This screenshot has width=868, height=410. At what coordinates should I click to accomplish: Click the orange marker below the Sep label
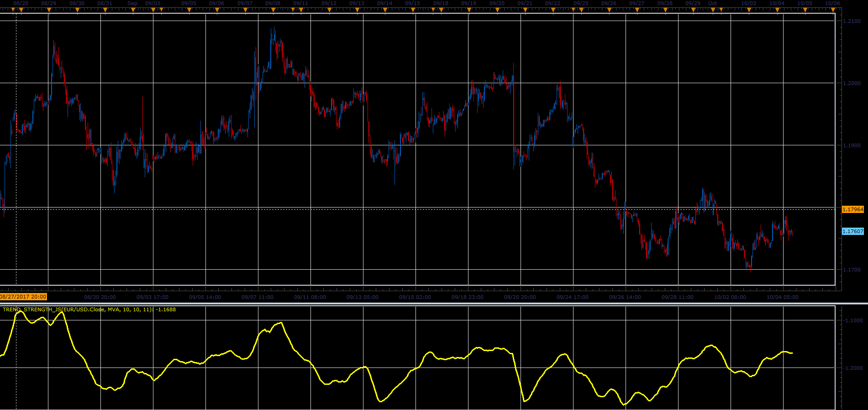click(x=132, y=10)
